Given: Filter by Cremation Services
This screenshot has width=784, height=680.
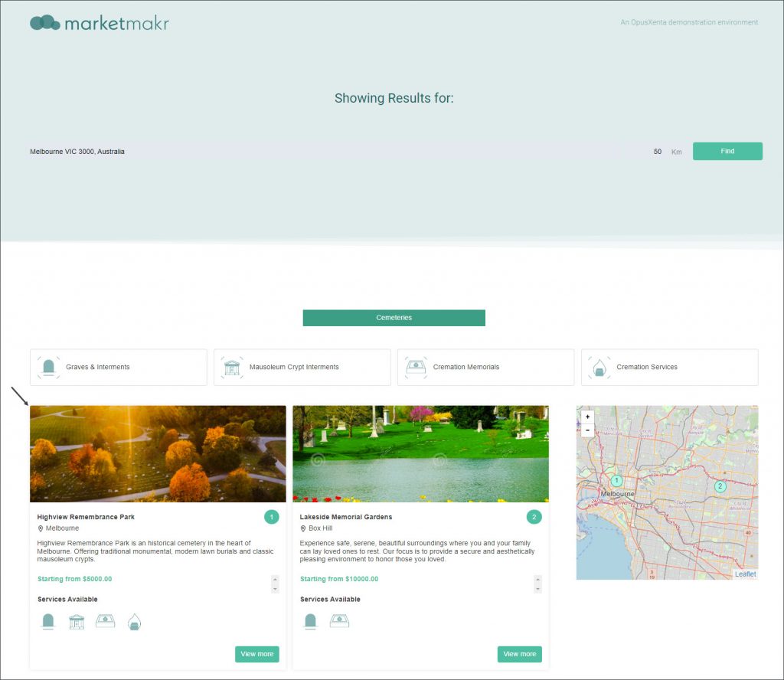Looking at the screenshot, I should click(x=669, y=367).
